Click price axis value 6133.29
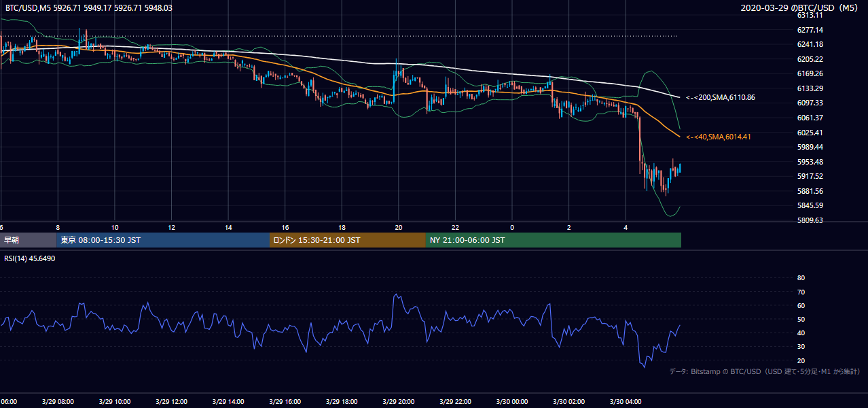 (810, 88)
